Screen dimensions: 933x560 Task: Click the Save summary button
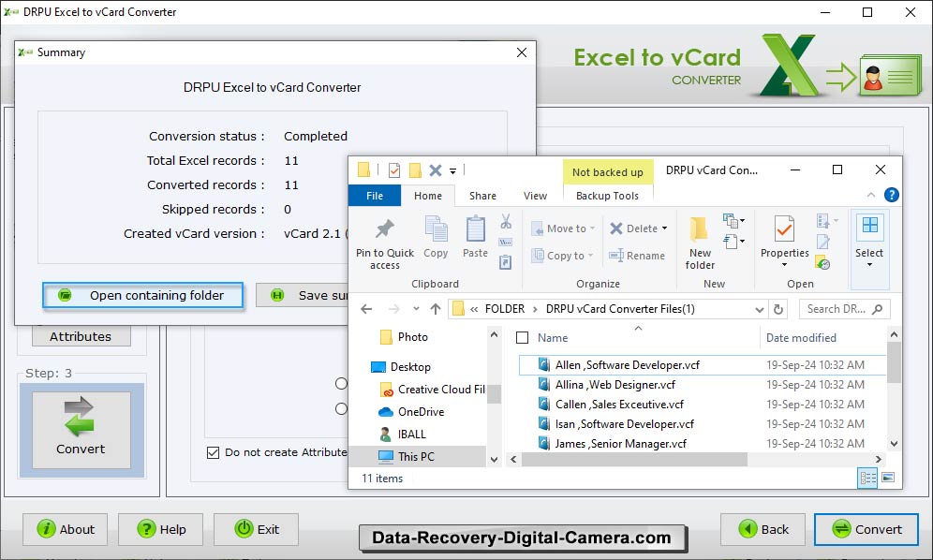(x=303, y=295)
